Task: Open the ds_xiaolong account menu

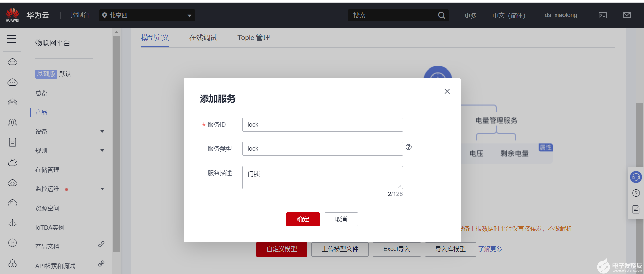Action: pyautogui.click(x=561, y=15)
